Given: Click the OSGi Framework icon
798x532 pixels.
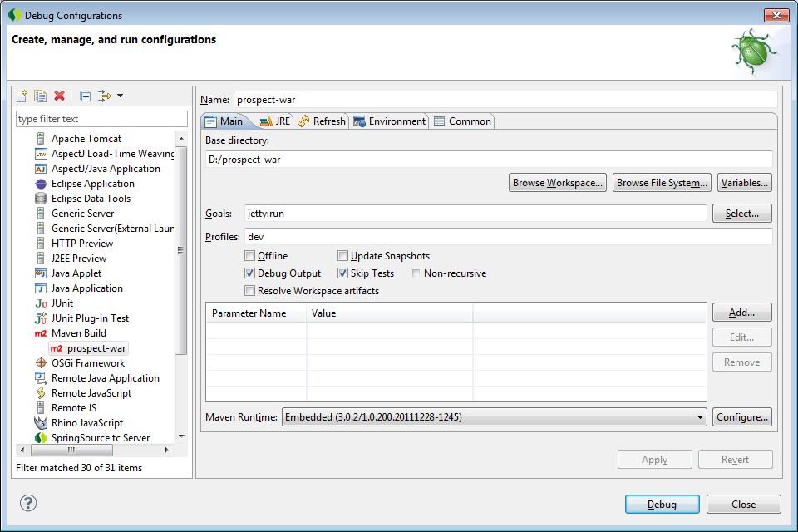Looking at the screenshot, I should 41,363.
